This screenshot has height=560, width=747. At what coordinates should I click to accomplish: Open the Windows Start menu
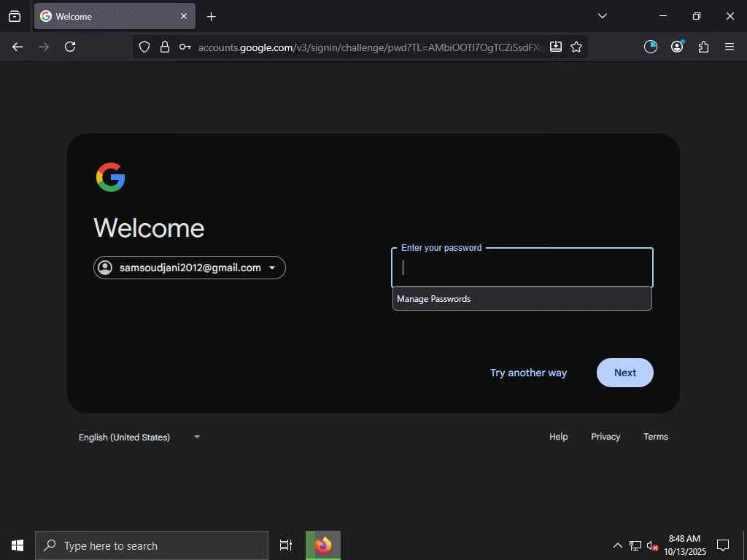pos(18,545)
